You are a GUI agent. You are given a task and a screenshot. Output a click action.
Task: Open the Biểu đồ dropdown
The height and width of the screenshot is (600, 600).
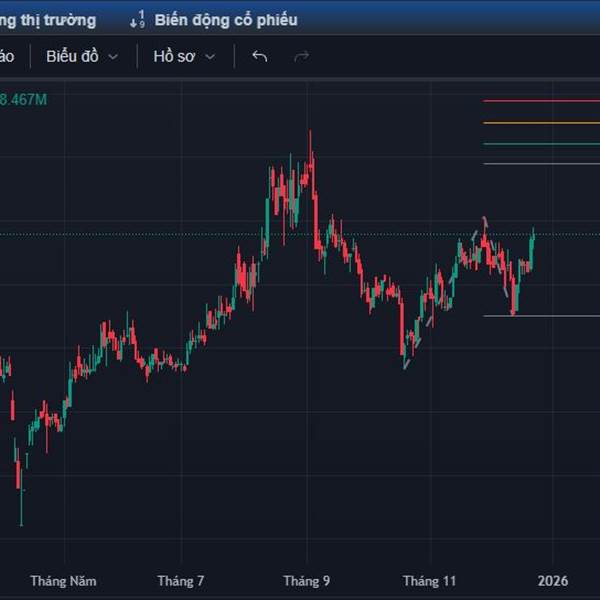tap(81, 57)
